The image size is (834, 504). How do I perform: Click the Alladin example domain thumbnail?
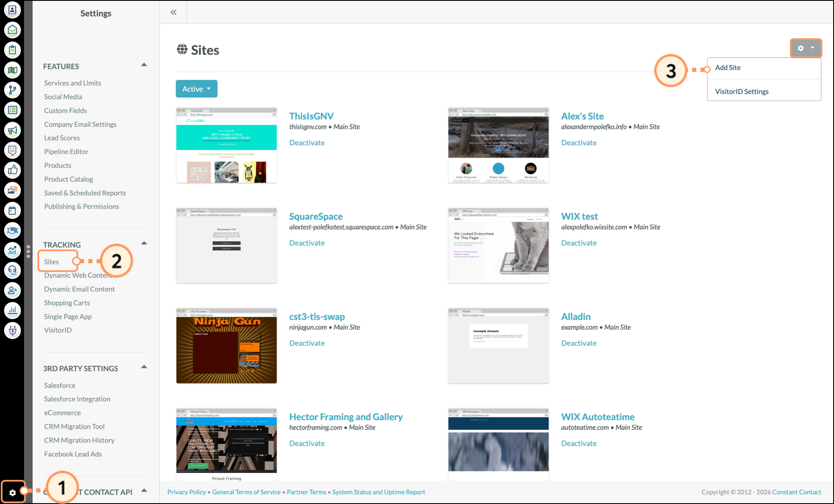tap(498, 346)
